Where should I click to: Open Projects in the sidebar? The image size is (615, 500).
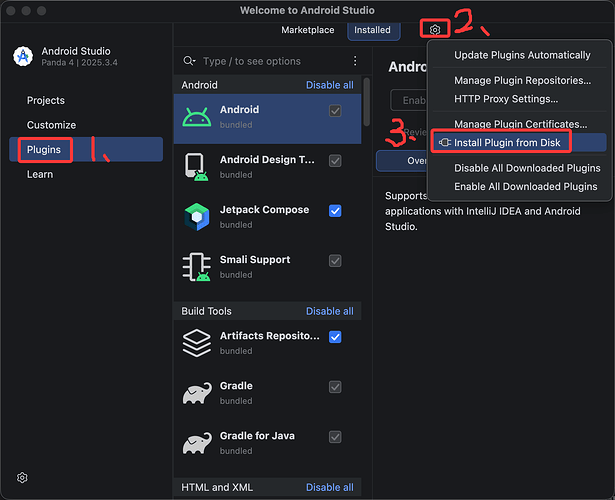[86, 100]
